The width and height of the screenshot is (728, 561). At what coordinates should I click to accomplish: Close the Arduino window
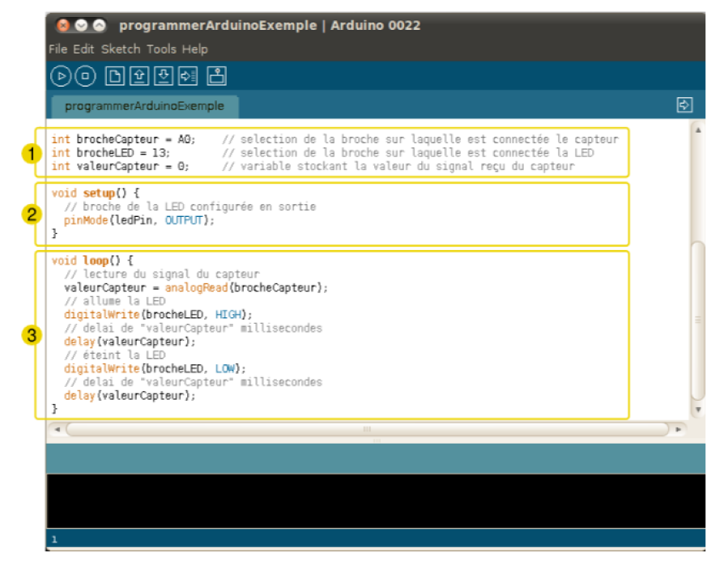click(x=63, y=25)
